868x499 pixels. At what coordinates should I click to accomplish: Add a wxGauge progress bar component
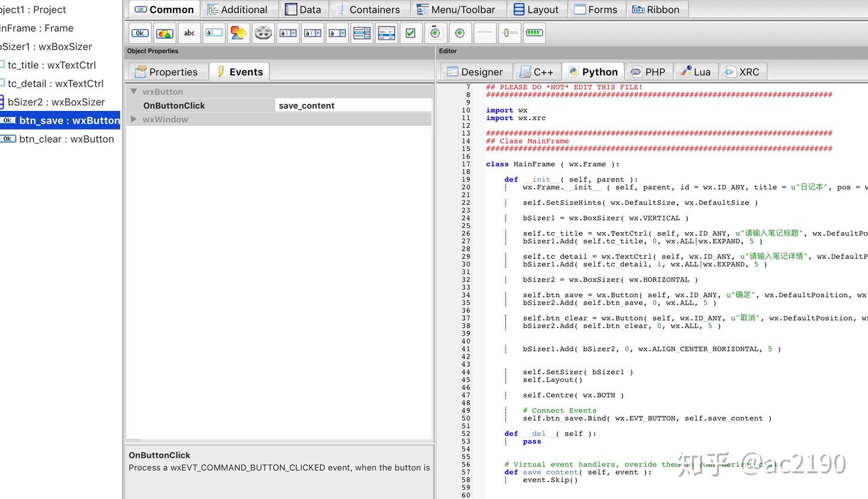click(x=534, y=33)
